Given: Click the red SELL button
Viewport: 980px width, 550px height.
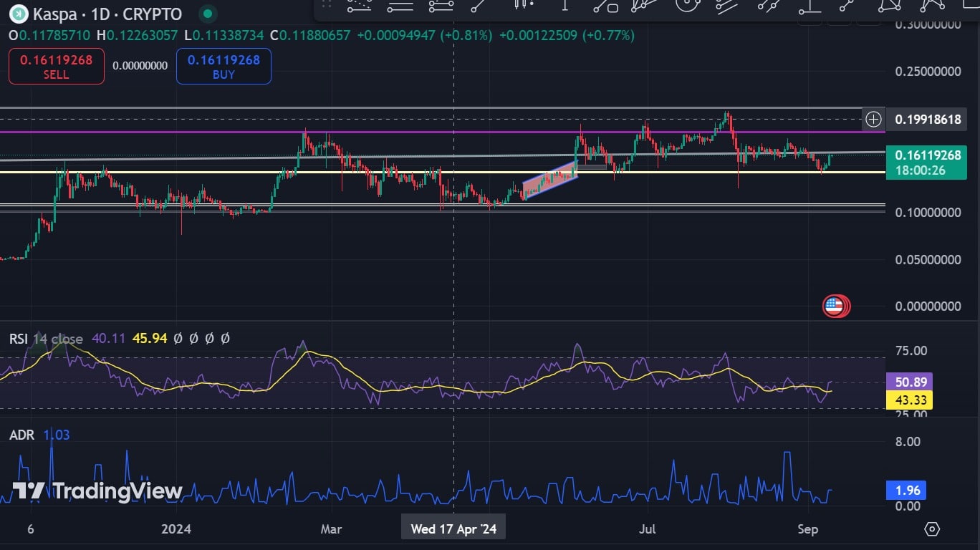Looking at the screenshot, I should click(56, 66).
